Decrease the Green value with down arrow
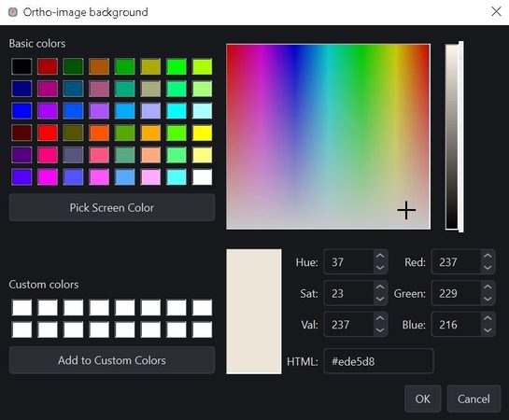 click(x=488, y=299)
